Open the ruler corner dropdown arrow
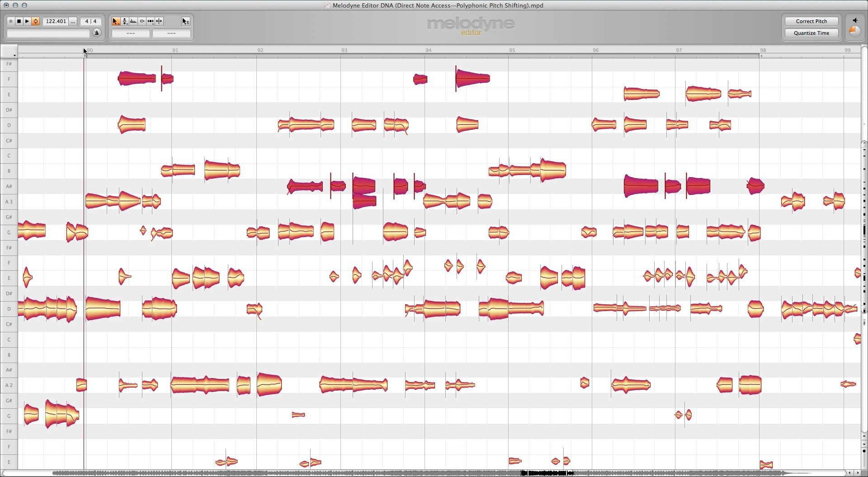This screenshot has height=477, width=868. coord(14,55)
